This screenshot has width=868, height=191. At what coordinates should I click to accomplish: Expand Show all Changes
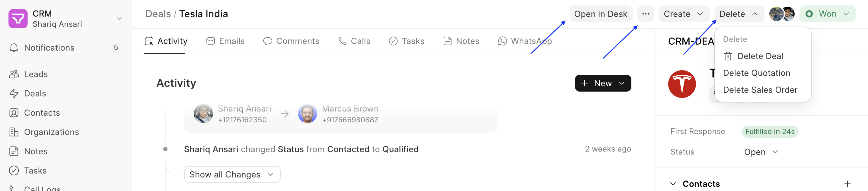click(x=232, y=174)
